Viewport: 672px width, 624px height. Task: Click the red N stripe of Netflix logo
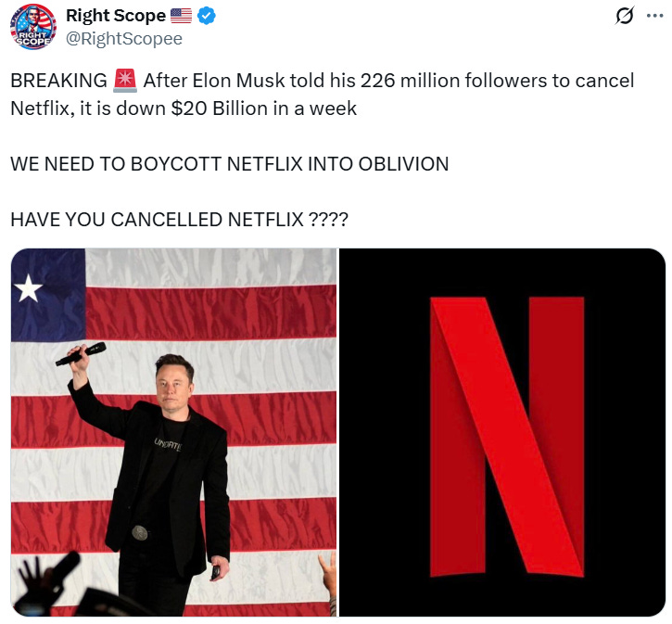coord(507,437)
